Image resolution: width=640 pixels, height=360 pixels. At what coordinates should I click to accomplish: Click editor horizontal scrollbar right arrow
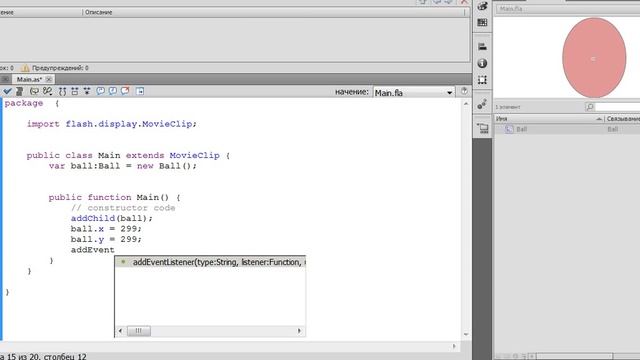(454, 346)
